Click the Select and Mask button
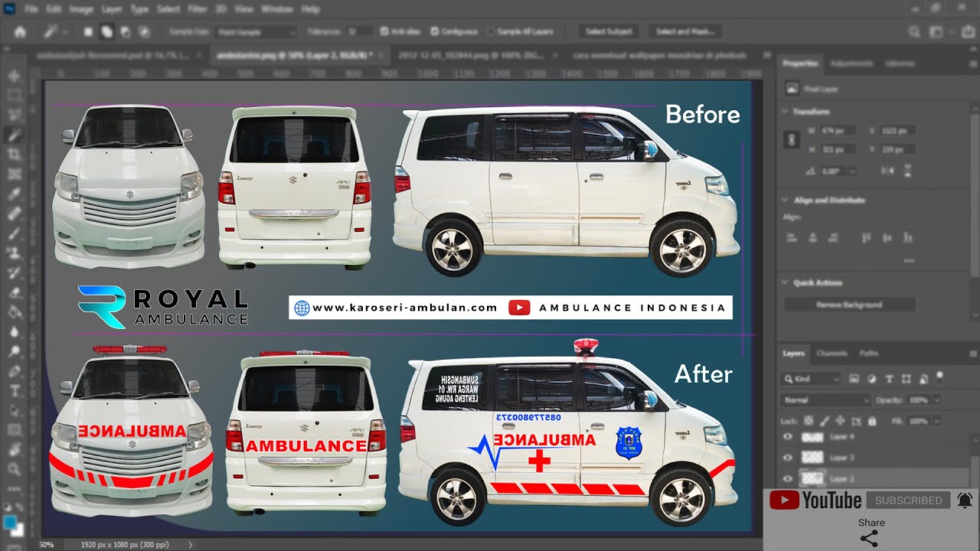This screenshot has height=551, width=980. (x=685, y=32)
